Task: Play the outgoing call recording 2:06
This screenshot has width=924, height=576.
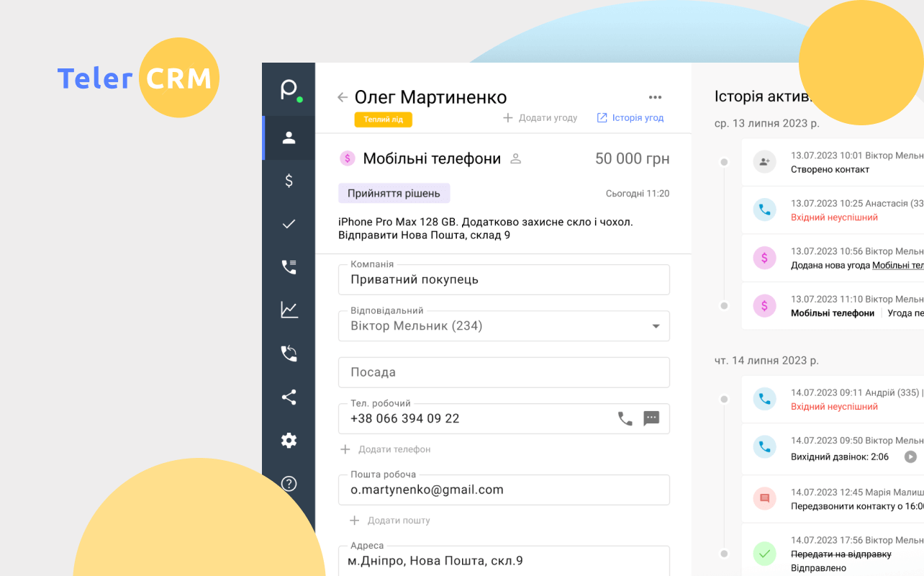Action: pos(911,456)
